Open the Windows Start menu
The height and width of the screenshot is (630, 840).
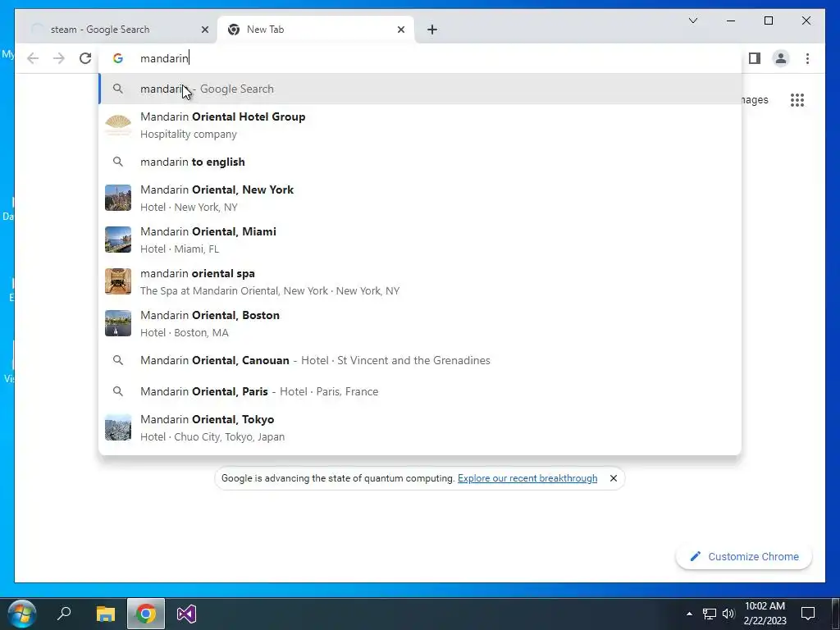[x=22, y=614]
